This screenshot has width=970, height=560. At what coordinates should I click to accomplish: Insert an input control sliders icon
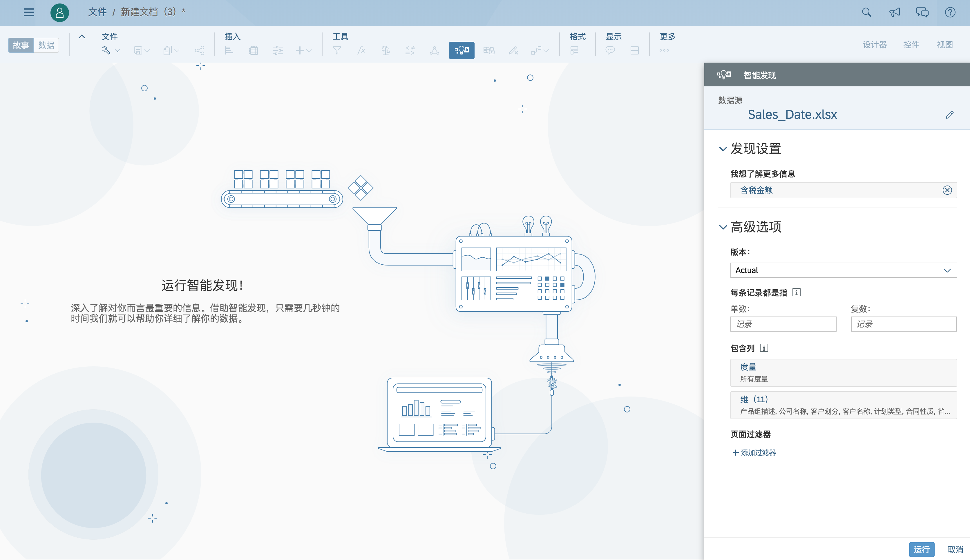(278, 50)
